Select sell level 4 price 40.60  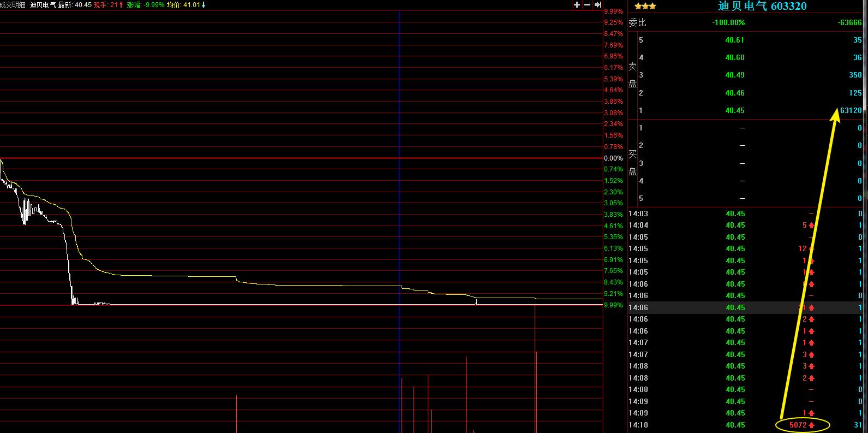point(735,57)
